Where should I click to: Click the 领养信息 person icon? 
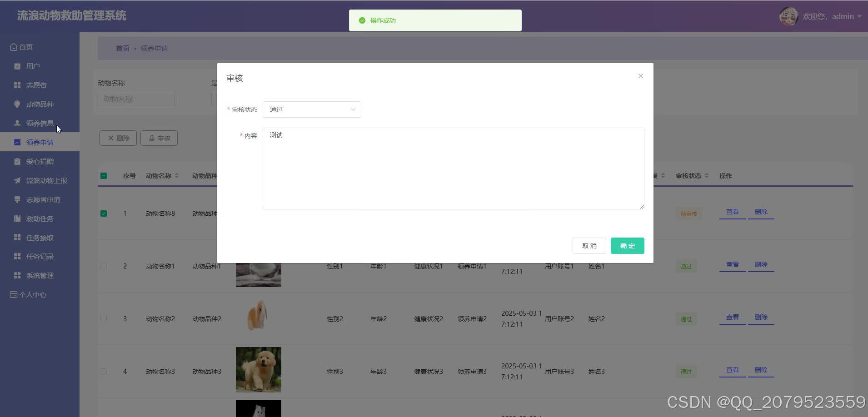pyautogui.click(x=16, y=123)
